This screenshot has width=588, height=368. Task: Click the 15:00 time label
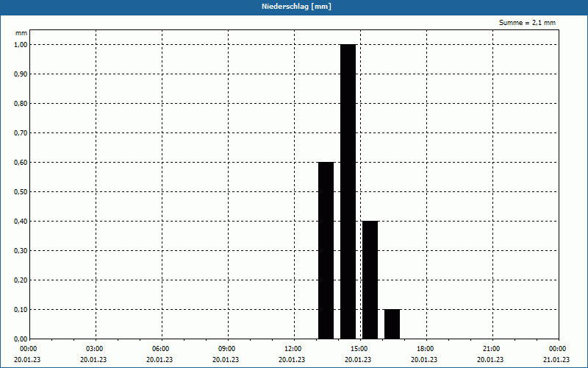(359, 349)
